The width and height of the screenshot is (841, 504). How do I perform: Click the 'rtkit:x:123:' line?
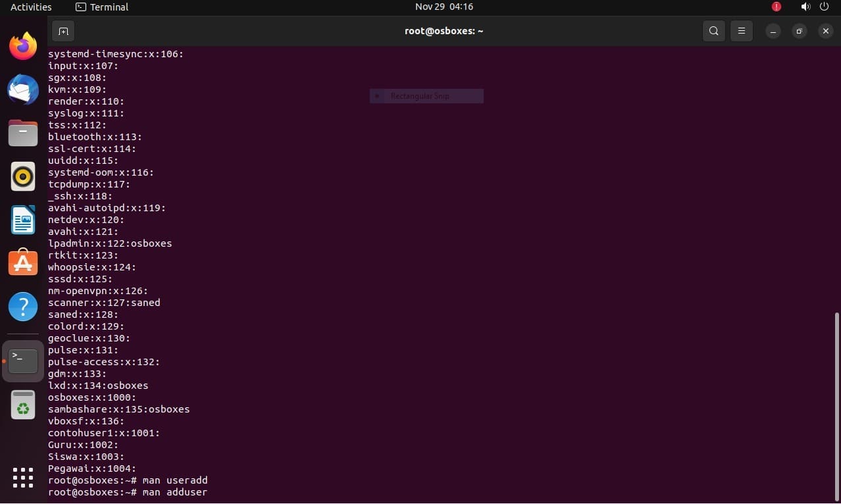coord(84,255)
